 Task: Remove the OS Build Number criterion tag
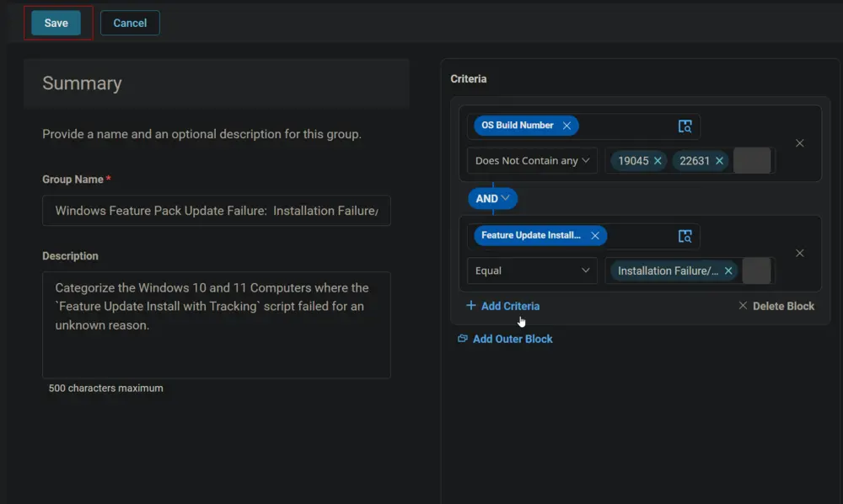click(566, 126)
